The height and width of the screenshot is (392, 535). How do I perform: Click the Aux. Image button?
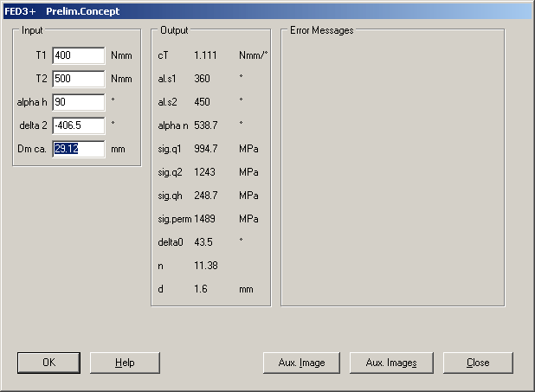pos(300,363)
